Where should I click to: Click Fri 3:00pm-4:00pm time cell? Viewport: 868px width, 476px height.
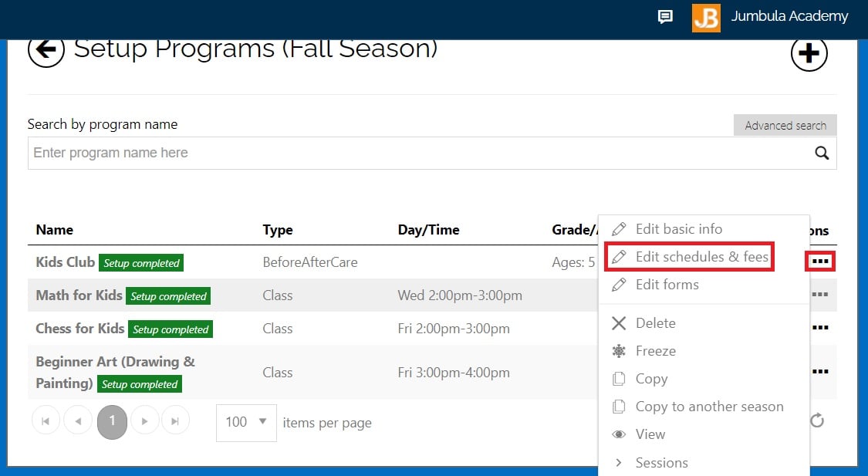454,373
